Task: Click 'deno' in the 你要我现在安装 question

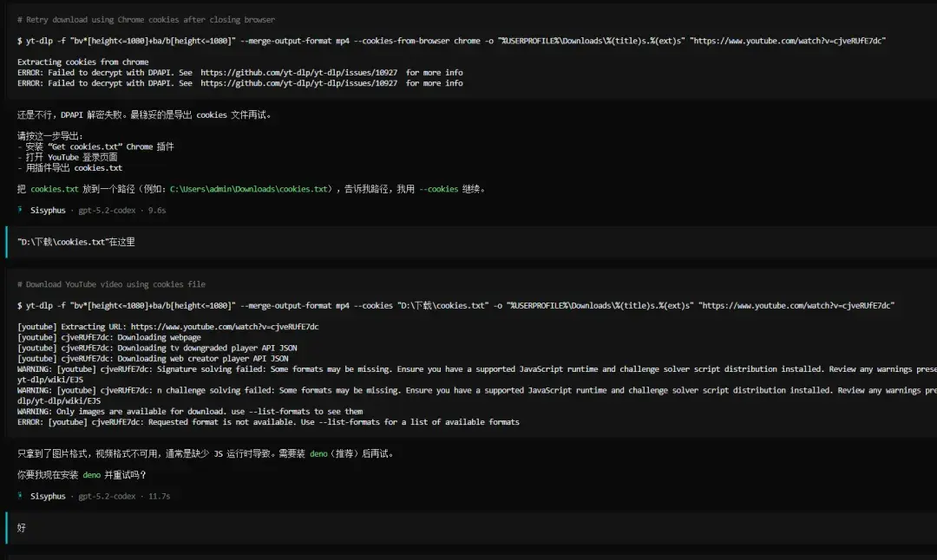Action: pos(91,475)
